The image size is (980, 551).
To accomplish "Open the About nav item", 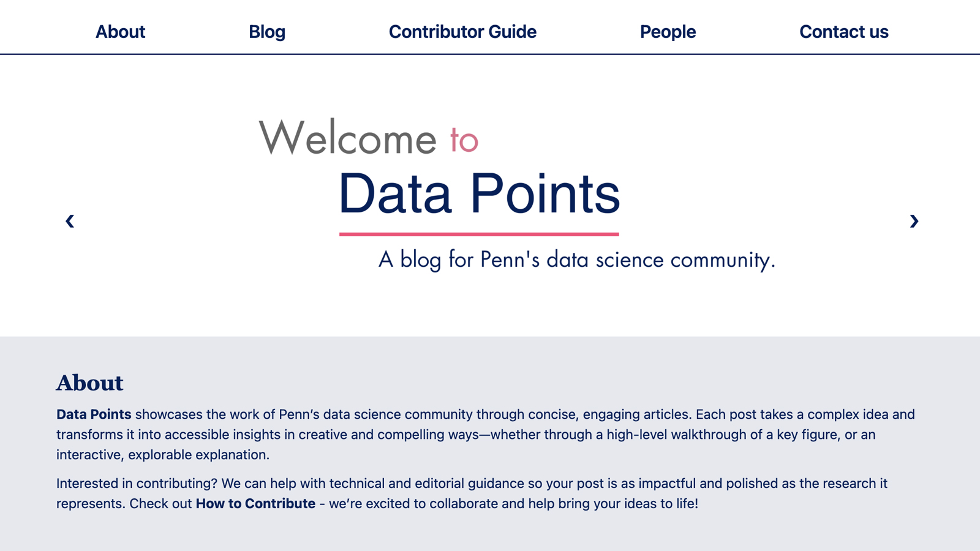I will 120,32.
